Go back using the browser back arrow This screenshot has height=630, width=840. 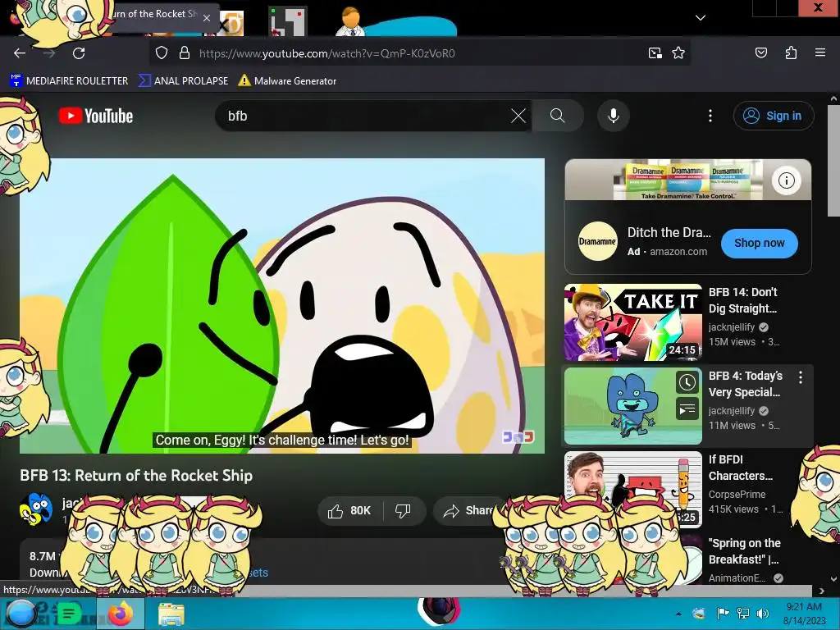[x=20, y=53]
